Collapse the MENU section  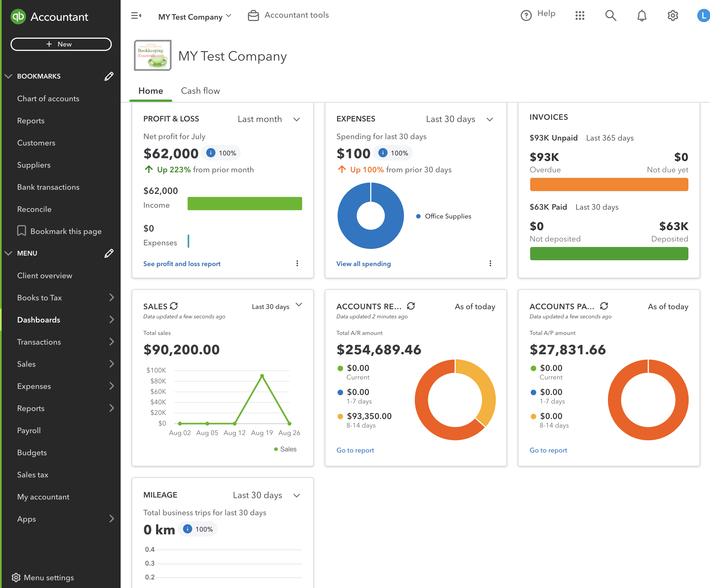pyautogui.click(x=9, y=253)
